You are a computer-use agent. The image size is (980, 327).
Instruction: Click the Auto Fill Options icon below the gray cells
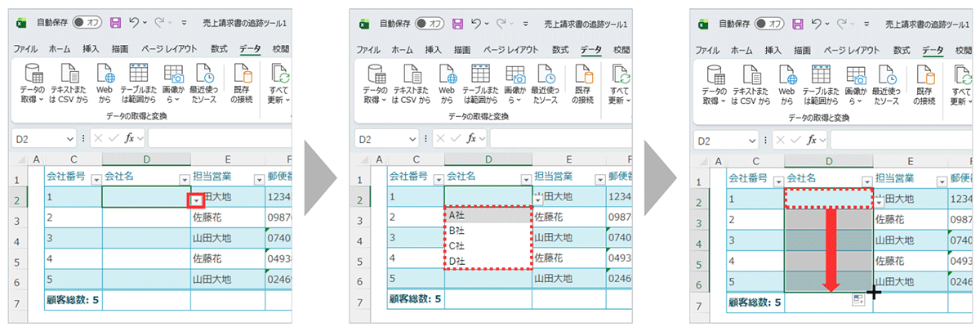(857, 300)
